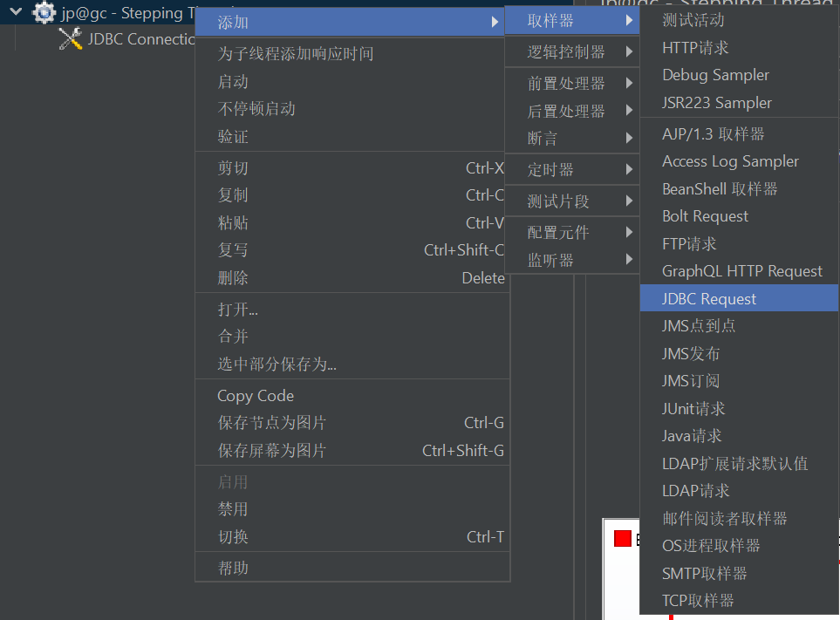Select JDBC Request in sampler list
The width and height of the screenshot is (840, 620).
point(740,299)
